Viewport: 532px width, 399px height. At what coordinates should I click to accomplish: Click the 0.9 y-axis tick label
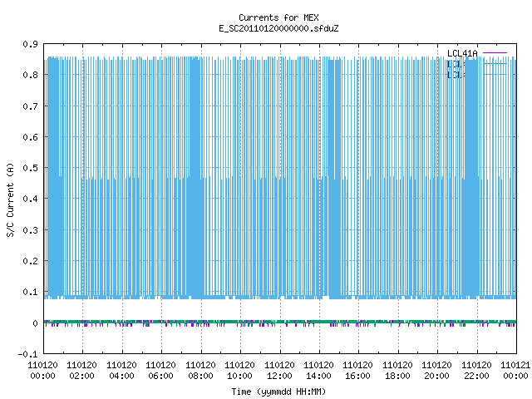pos(30,44)
